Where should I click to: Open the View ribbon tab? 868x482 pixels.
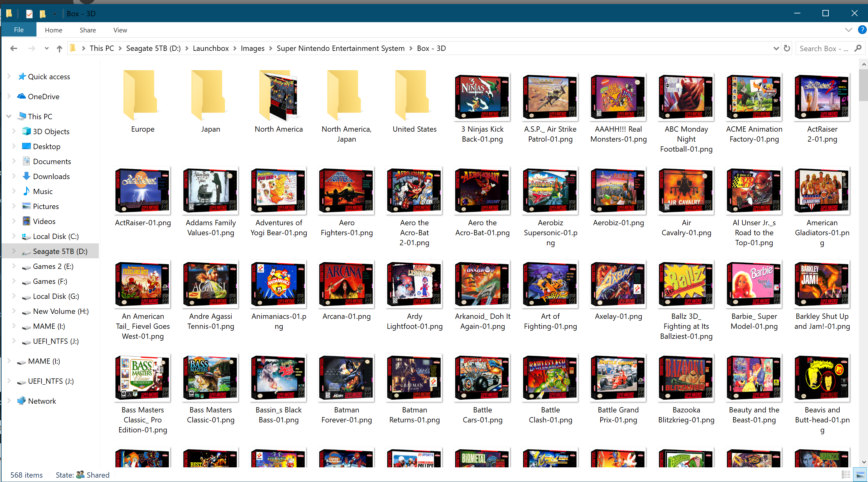pos(120,30)
